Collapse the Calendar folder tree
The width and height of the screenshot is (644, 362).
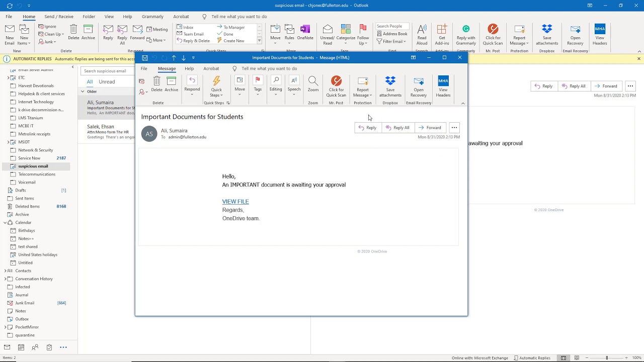5,222
